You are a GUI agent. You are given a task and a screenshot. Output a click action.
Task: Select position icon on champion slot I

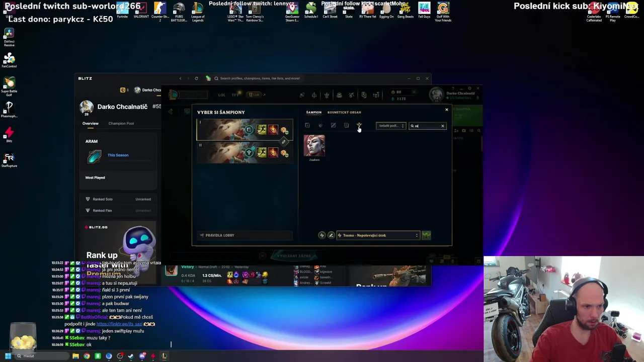pos(249,130)
